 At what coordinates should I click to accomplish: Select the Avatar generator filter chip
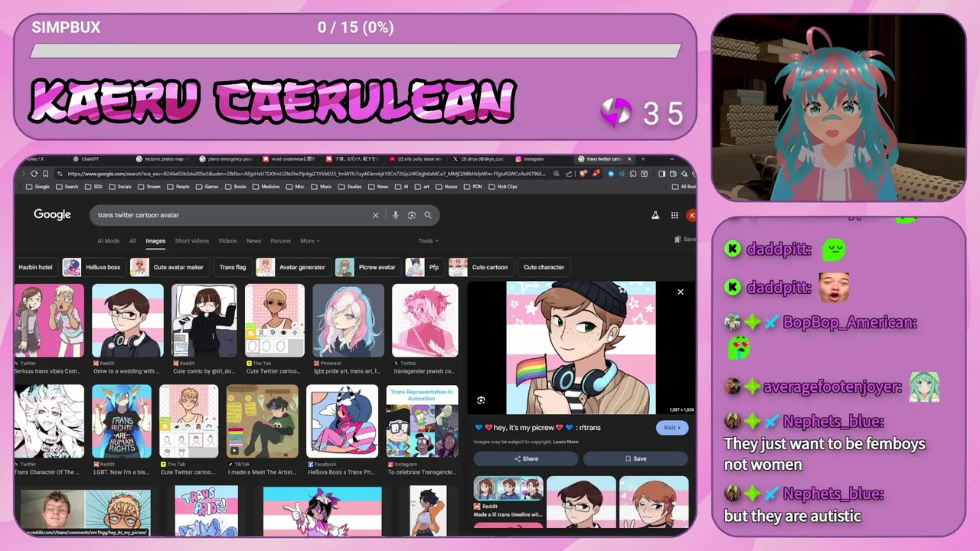click(293, 267)
